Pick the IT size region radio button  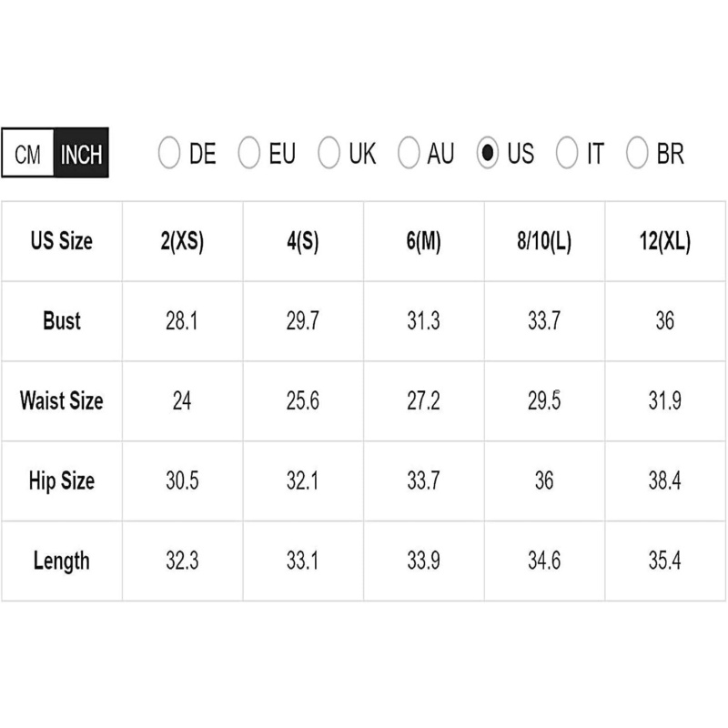pos(567,153)
